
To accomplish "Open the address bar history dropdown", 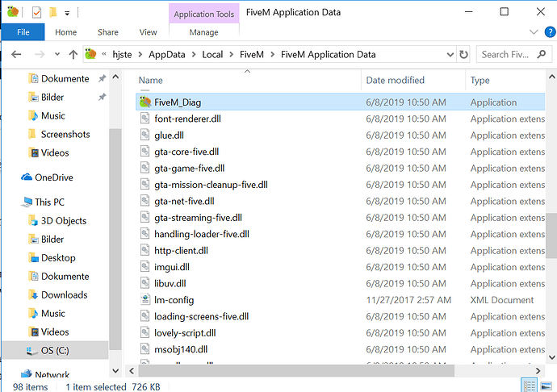I will [450, 55].
